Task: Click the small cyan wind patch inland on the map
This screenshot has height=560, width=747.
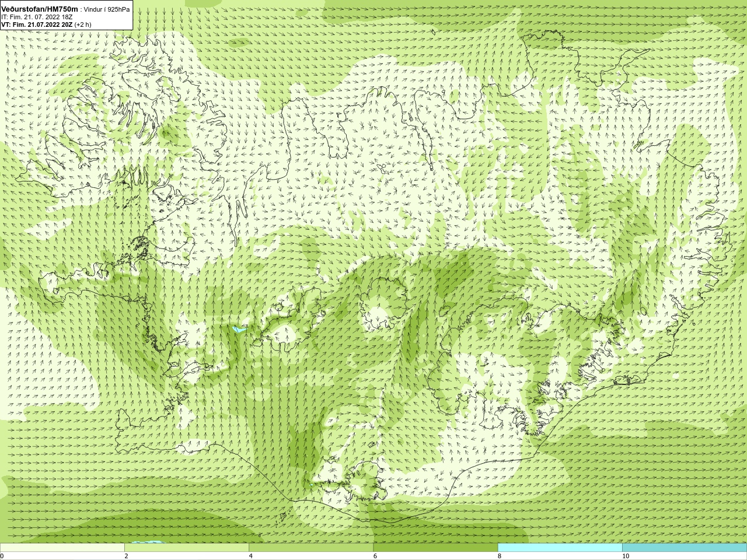Action: tap(239, 330)
